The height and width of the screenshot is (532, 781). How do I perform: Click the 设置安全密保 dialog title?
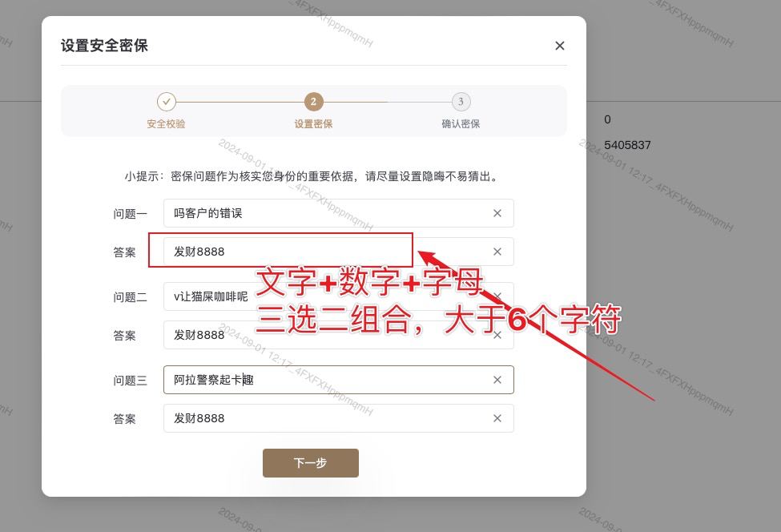click(x=105, y=46)
